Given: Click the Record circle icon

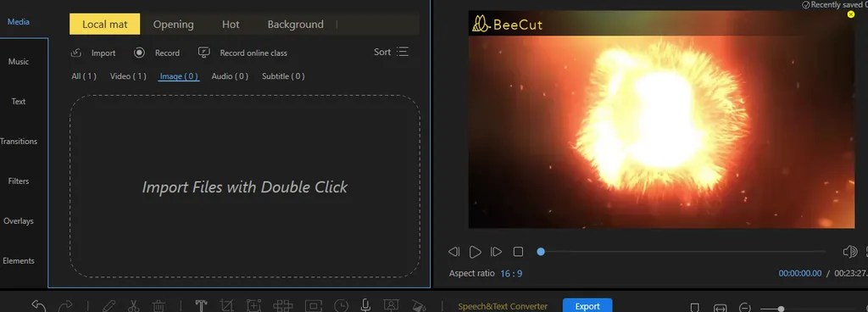Looking at the screenshot, I should tap(140, 53).
